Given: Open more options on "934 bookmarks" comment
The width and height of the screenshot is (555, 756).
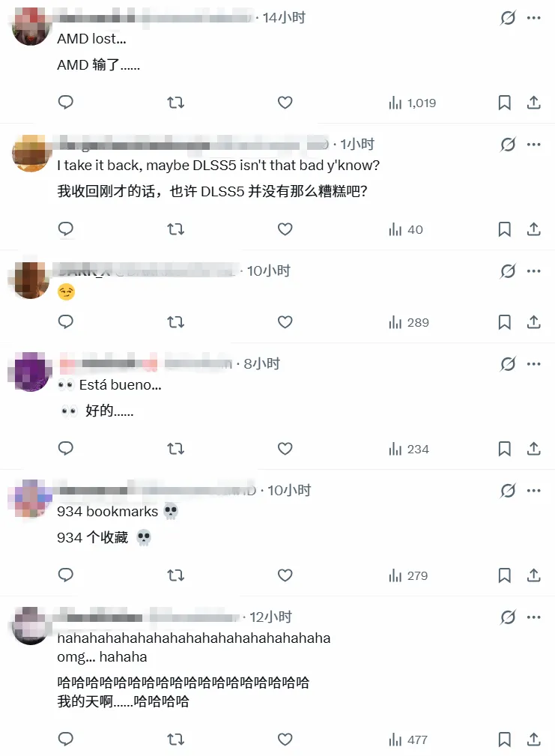Looking at the screenshot, I should click(534, 490).
